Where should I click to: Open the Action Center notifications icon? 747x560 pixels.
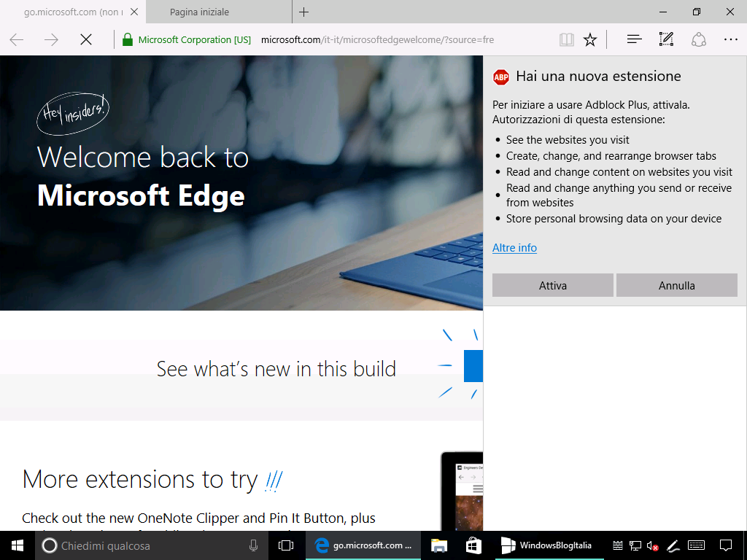click(x=726, y=545)
